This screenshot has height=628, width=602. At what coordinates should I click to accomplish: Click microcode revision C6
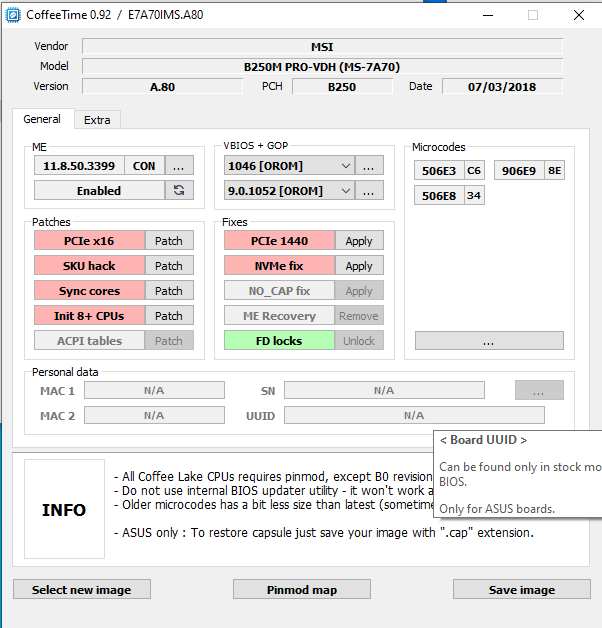474,171
